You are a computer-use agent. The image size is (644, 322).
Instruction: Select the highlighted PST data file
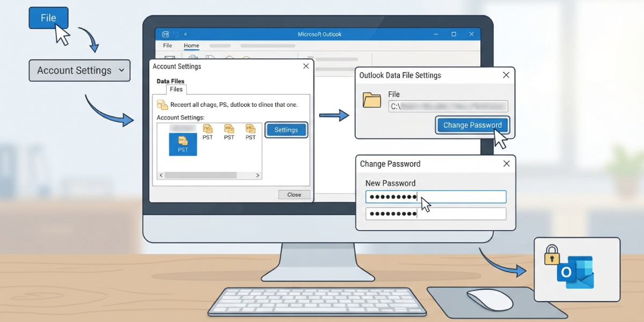click(x=183, y=144)
